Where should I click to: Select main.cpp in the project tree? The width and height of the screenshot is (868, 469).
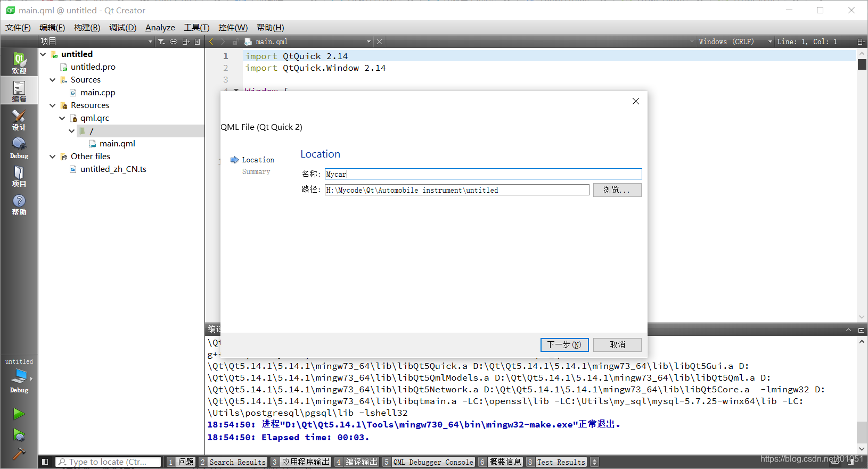(98, 93)
